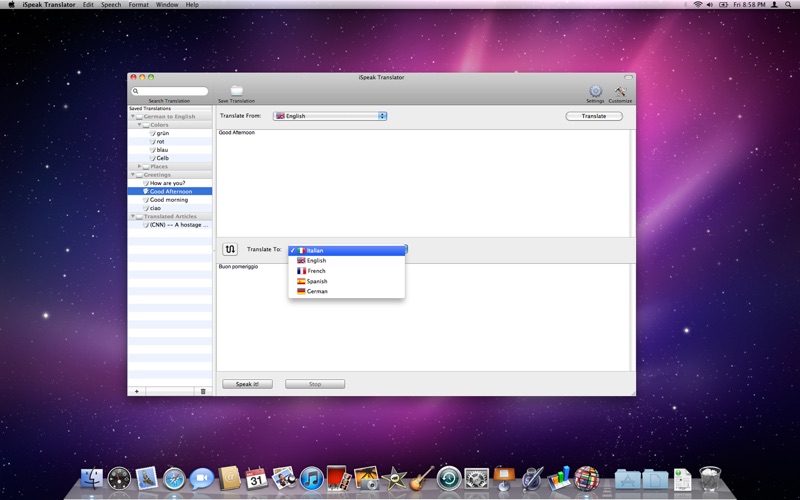Open System Preferences gears in Dock

(x=477, y=479)
